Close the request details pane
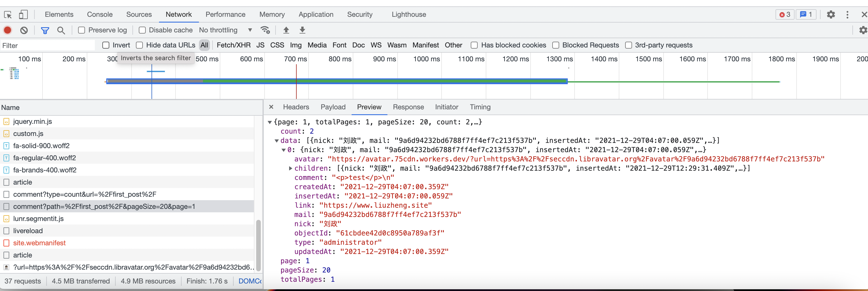868x291 pixels. pyautogui.click(x=271, y=107)
